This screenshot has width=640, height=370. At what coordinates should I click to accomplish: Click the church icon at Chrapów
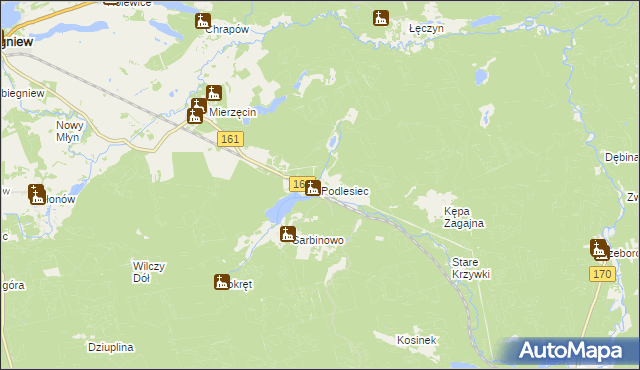[x=203, y=21]
